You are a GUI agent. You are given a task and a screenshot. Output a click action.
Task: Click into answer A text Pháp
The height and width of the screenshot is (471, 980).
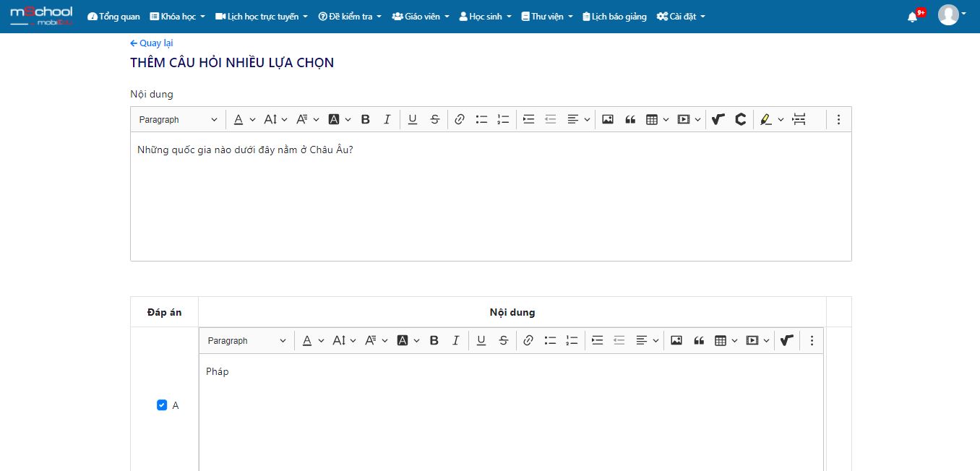click(218, 371)
